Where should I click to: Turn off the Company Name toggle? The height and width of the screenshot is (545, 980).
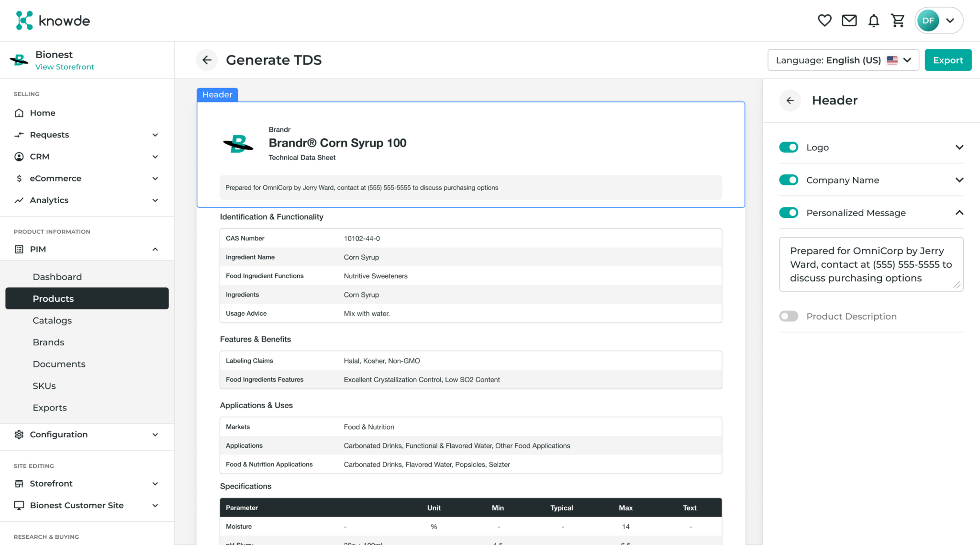click(788, 180)
